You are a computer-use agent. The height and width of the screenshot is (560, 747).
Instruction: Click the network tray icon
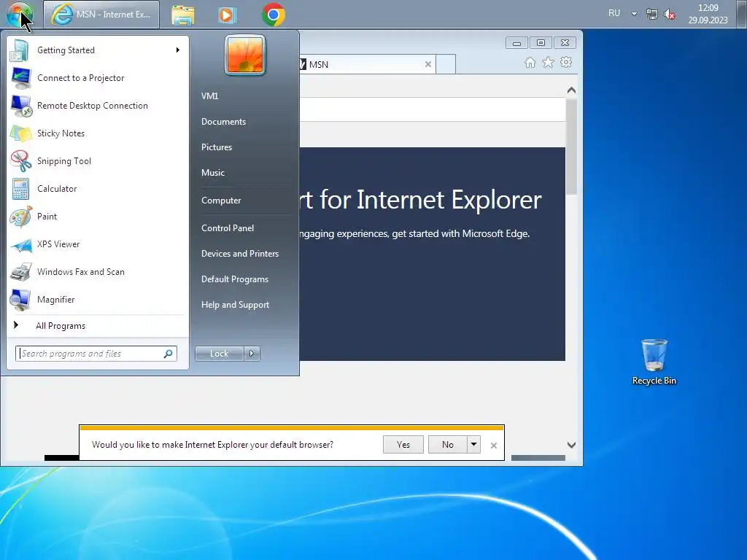coord(651,15)
